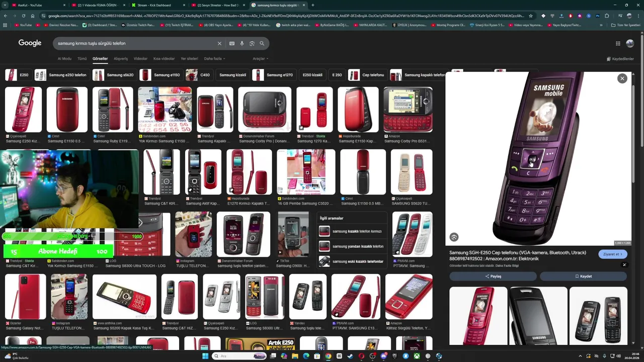Open the Windows Start menu
This screenshot has width=644, height=362.
tap(205, 356)
